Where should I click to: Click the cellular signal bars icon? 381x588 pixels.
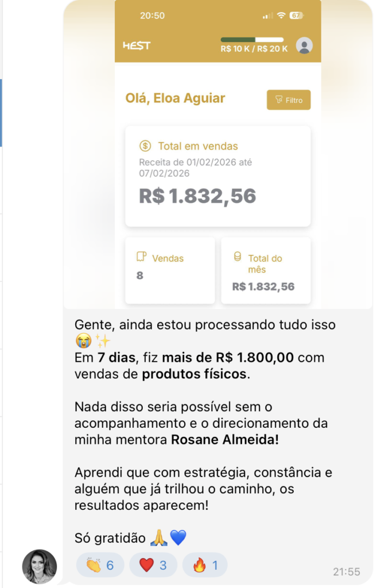coord(267,16)
